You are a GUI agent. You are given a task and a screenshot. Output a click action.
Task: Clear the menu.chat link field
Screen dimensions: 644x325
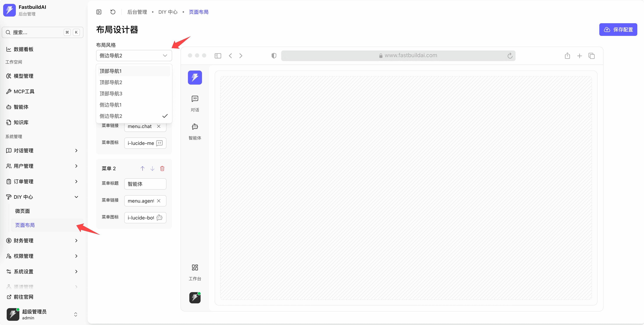[159, 126]
